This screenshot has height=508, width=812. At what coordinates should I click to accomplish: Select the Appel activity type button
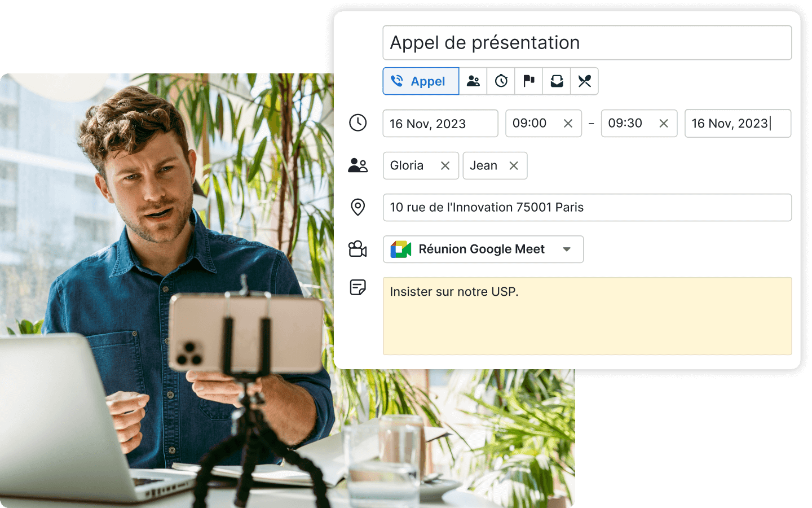(421, 81)
